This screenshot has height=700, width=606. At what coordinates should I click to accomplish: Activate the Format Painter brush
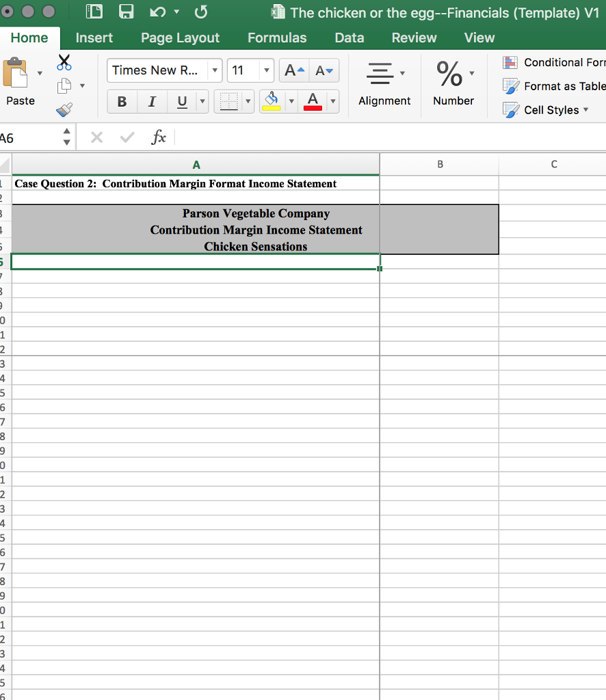click(64, 109)
